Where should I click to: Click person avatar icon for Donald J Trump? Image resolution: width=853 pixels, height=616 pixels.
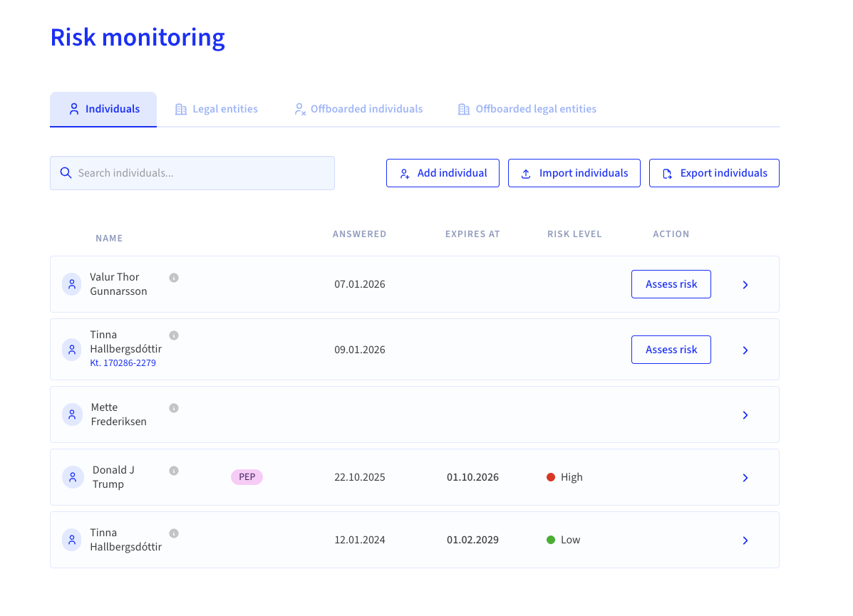pyautogui.click(x=73, y=477)
